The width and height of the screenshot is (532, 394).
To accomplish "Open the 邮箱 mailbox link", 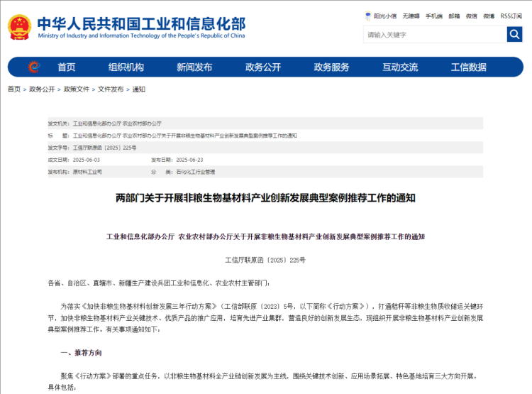I will pos(454,16).
